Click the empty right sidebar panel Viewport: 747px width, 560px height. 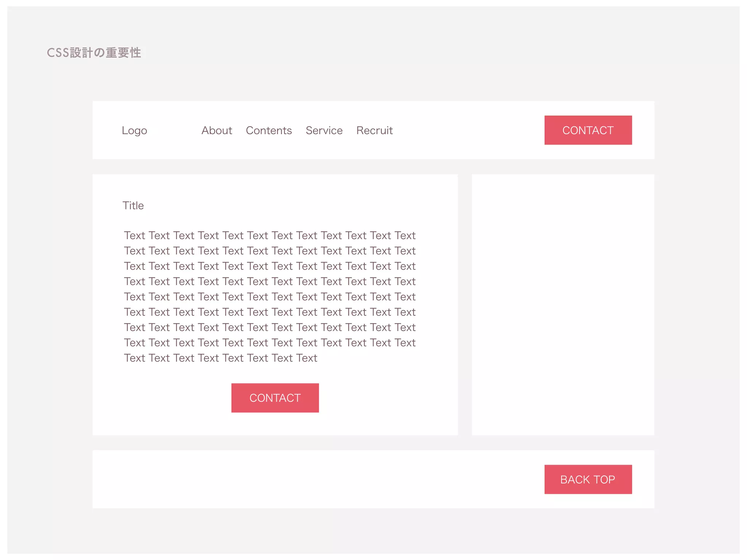coord(563,304)
